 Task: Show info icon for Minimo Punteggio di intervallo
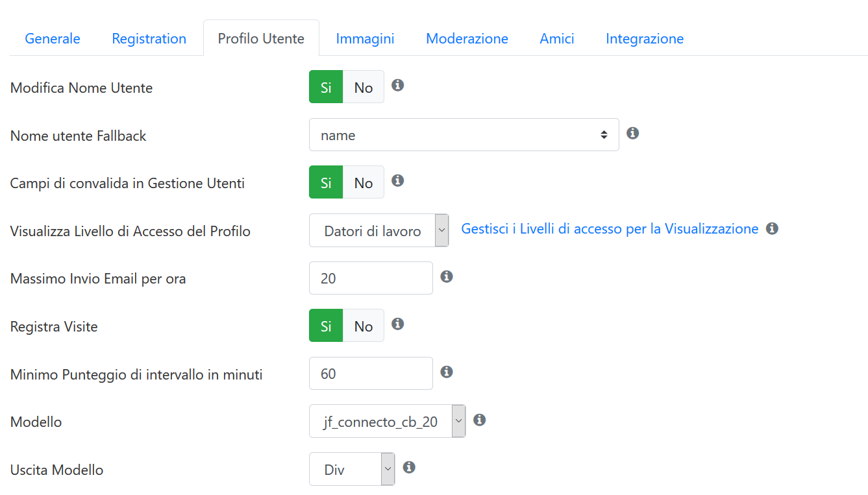(446, 372)
